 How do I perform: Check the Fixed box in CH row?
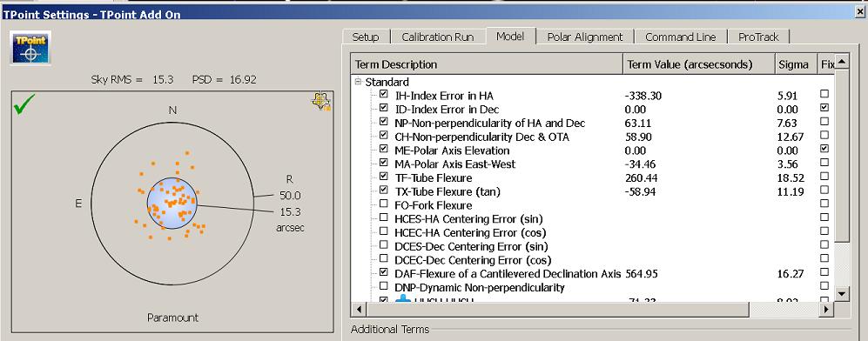[824, 136]
